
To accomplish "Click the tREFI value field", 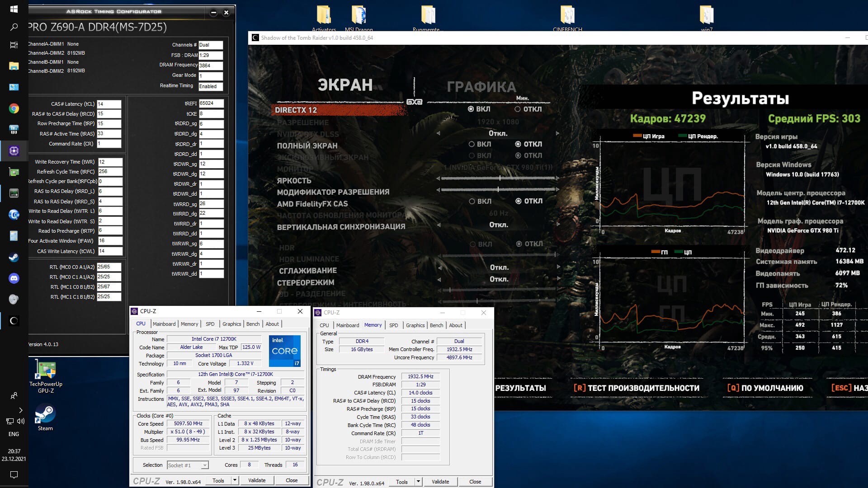I will pyautogui.click(x=211, y=103).
